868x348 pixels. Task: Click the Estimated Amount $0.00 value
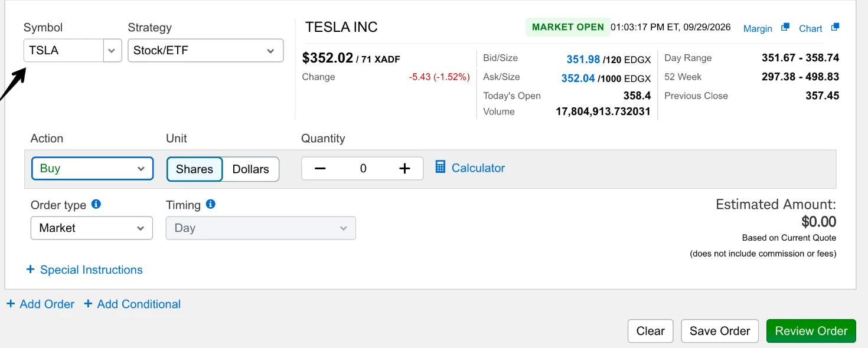coord(819,222)
